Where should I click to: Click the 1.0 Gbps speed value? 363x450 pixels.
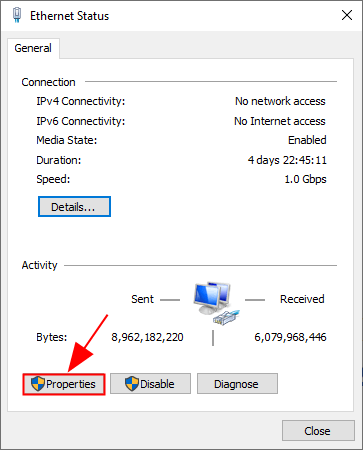pos(305,179)
